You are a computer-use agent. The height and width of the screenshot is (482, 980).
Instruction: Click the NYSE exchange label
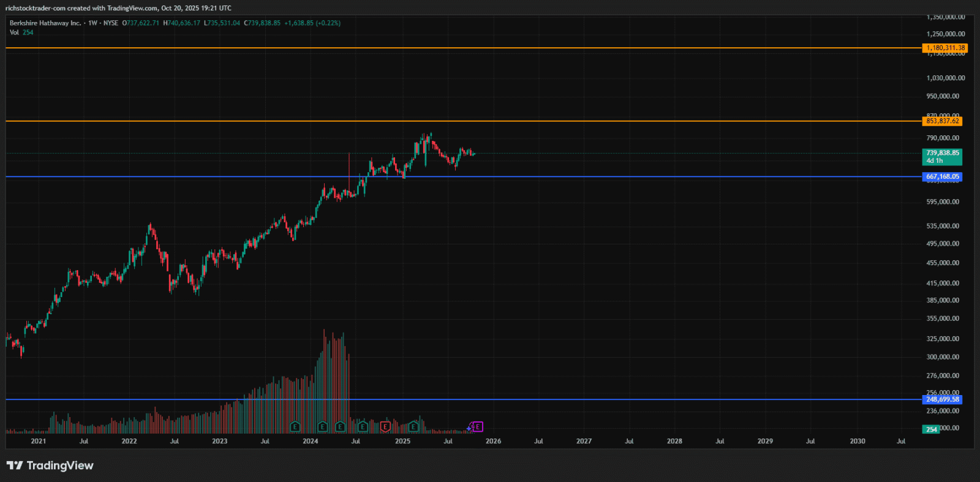click(110, 23)
